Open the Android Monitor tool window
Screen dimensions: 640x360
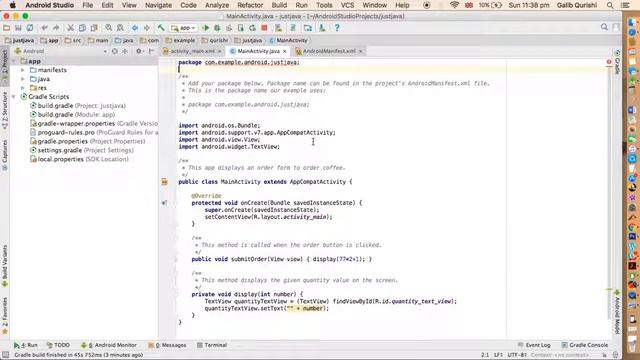[109, 345]
